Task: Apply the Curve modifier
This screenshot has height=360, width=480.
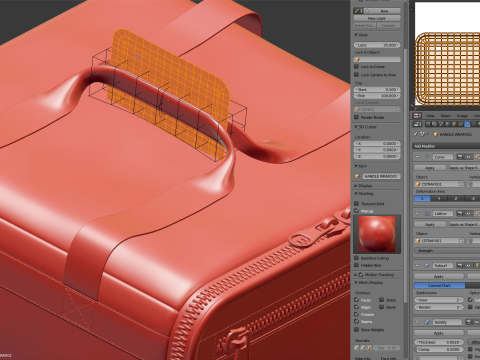Action: pos(430,168)
